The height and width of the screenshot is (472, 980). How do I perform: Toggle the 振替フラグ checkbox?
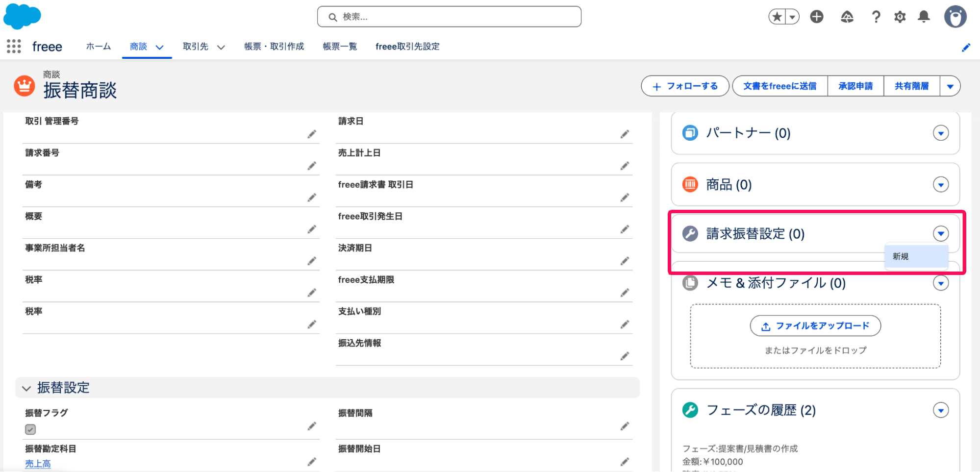(30, 429)
